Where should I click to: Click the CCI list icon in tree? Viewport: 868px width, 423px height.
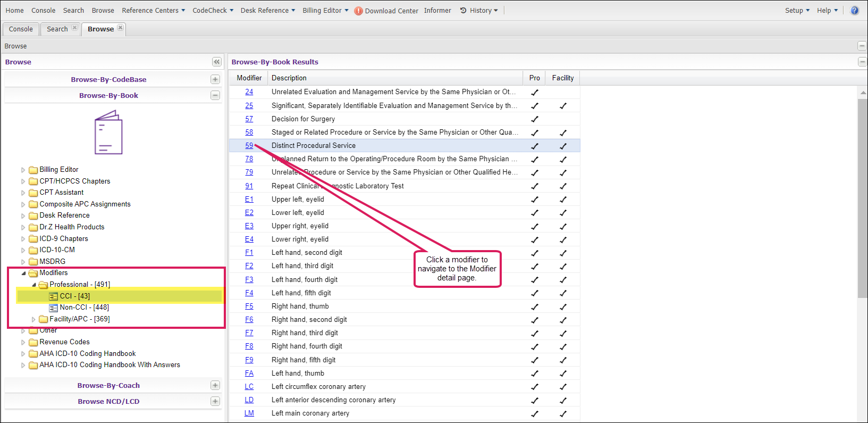53,296
